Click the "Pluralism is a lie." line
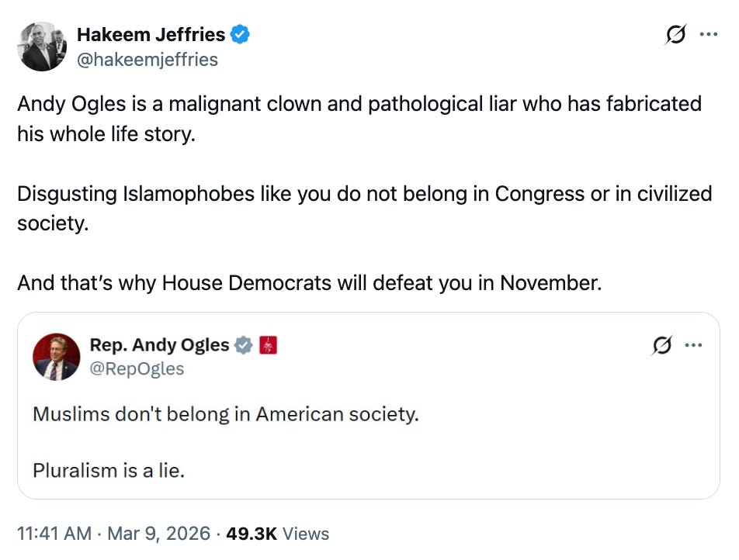 (109, 470)
